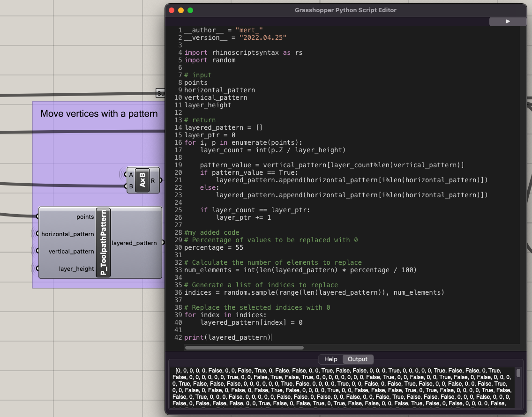The height and width of the screenshot is (417, 532).
Task: Click the P_ToolpathPattern component label
Action: click(102, 243)
